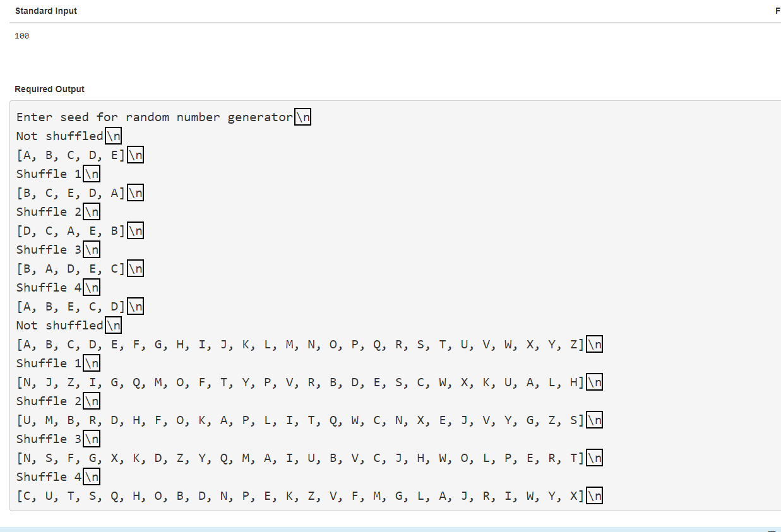Image resolution: width=781 pixels, height=532 pixels.
Task: Click the shuffled line starting [N, S, F, G
Action: [x=301, y=458]
